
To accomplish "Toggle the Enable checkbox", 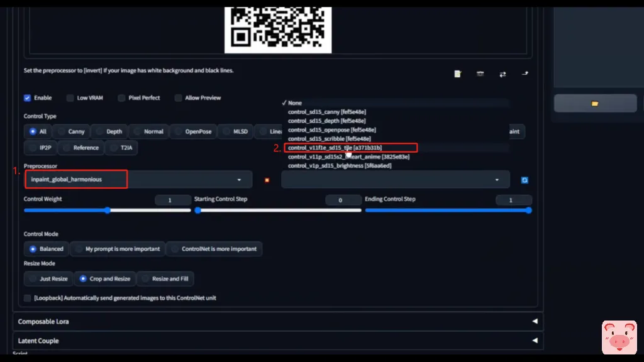I will point(27,97).
